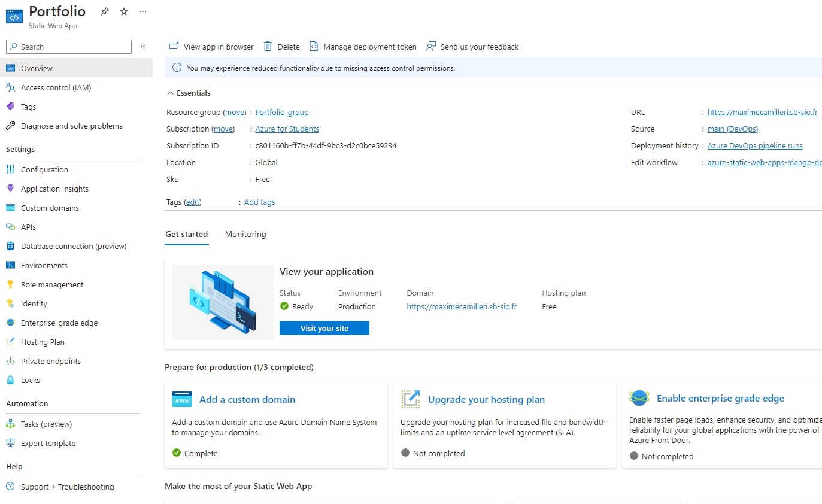Click Manage deployment token
The width and height of the screenshot is (822, 504).
point(363,47)
